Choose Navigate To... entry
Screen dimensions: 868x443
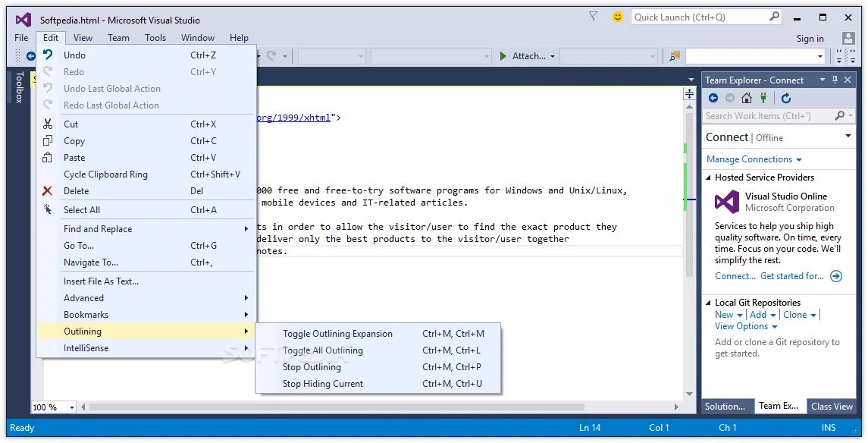tap(145, 262)
